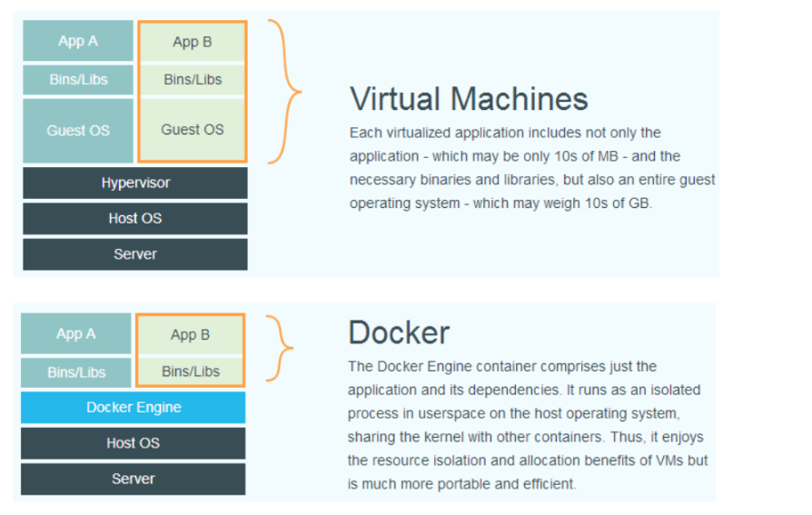This screenshot has width=812, height=515.
Task: Click App B block in Docker diagram
Action: [x=191, y=334]
